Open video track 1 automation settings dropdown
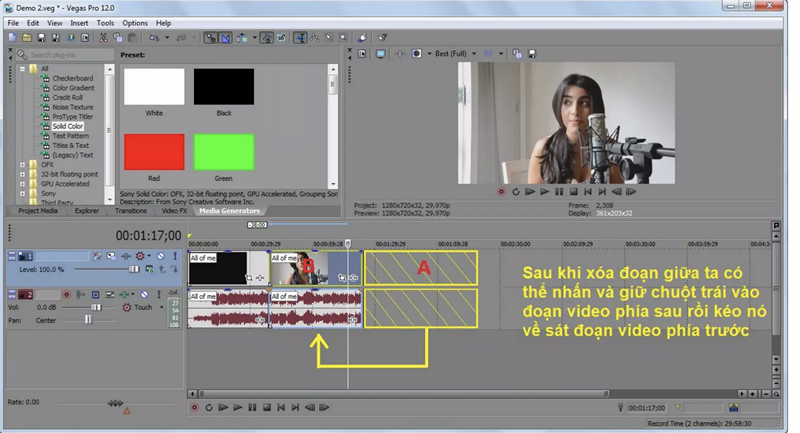This screenshot has height=433, width=800. point(149,257)
